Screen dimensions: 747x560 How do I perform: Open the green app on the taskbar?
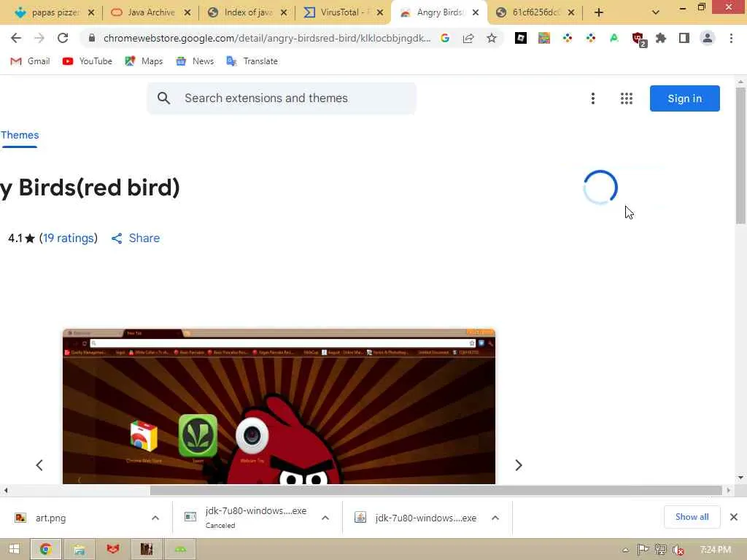pyautogui.click(x=180, y=550)
